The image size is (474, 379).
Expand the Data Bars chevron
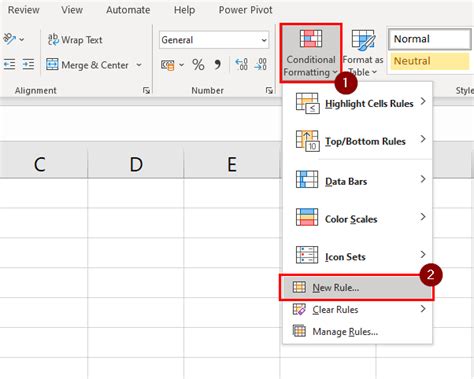pos(423,179)
